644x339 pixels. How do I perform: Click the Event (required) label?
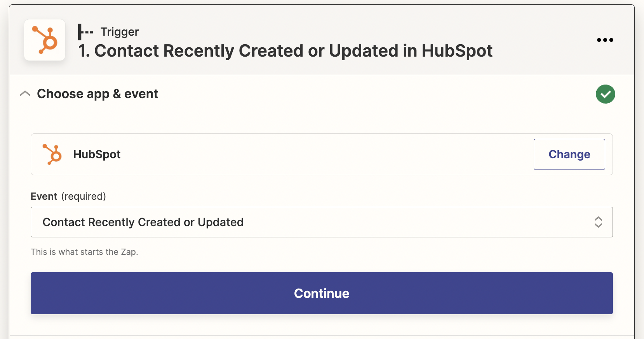(68, 196)
